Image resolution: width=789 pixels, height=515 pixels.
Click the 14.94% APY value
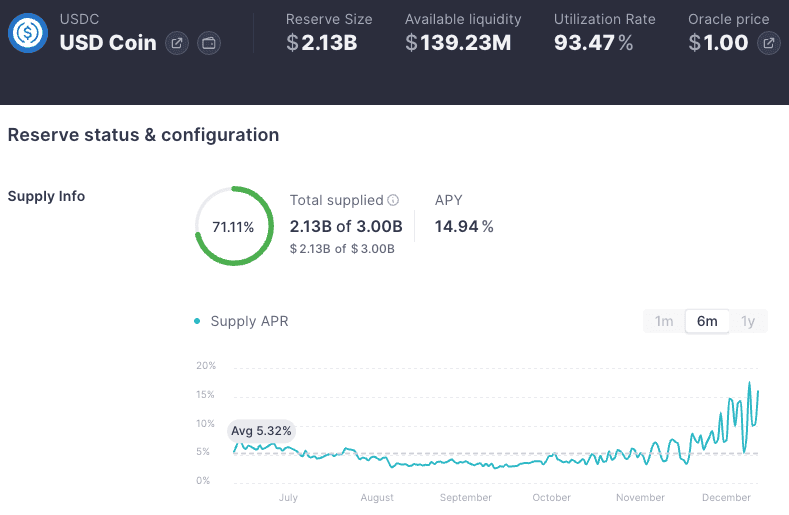pyautogui.click(x=464, y=226)
